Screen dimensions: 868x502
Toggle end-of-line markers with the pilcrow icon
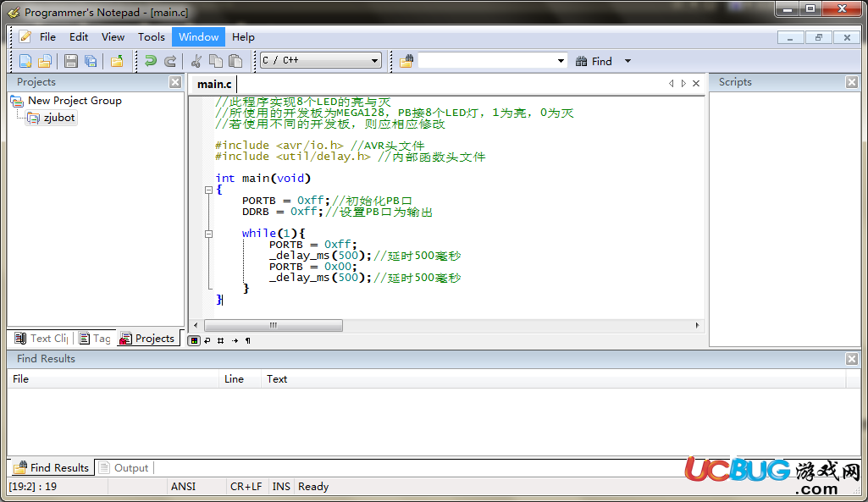(x=248, y=340)
